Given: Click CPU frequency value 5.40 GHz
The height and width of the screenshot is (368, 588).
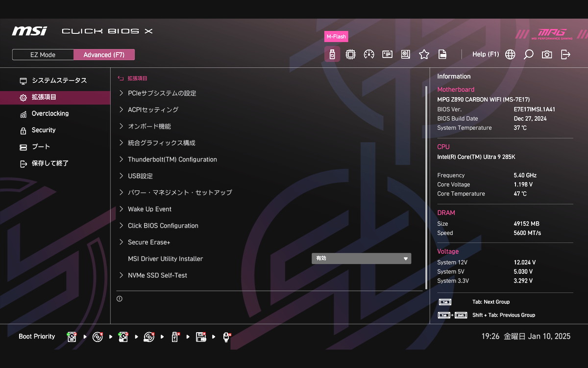Looking at the screenshot, I should point(525,175).
